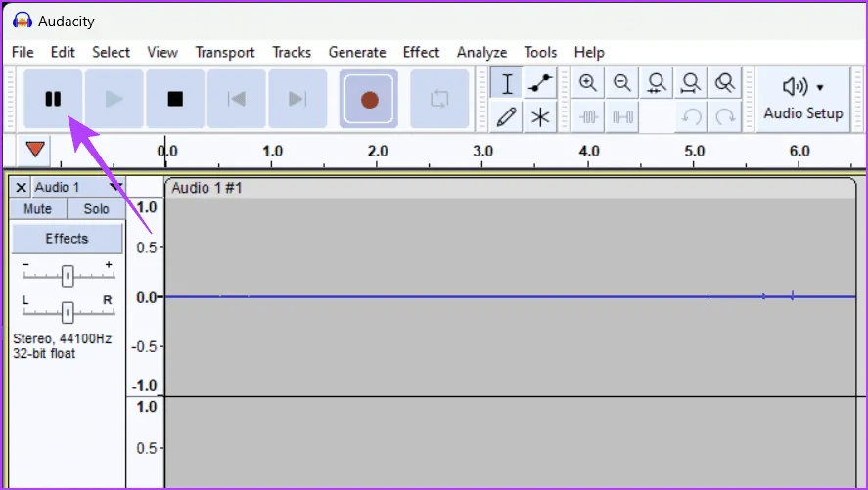Image resolution: width=868 pixels, height=490 pixels.
Task: Click the Zoom In magnifier
Action: pyautogui.click(x=588, y=84)
